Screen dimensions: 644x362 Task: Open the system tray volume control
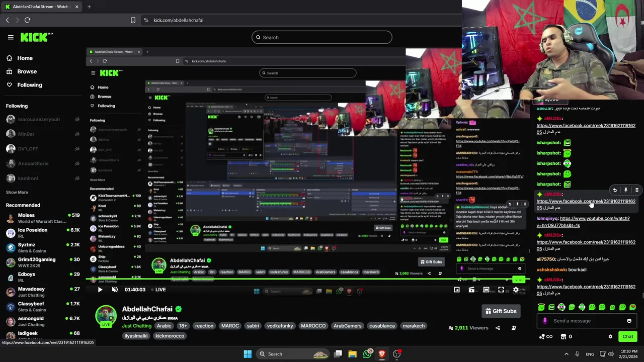point(611,354)
